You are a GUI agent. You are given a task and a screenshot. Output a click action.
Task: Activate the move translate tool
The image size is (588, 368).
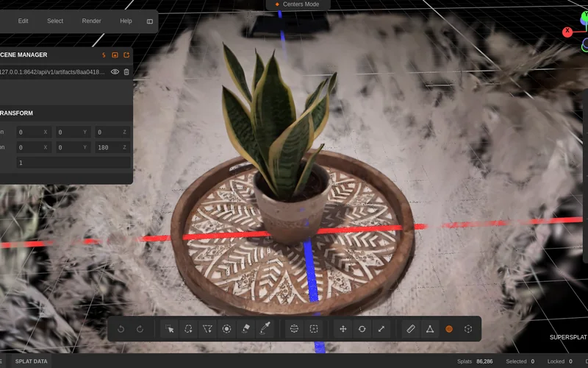click(x=343, y=329)
